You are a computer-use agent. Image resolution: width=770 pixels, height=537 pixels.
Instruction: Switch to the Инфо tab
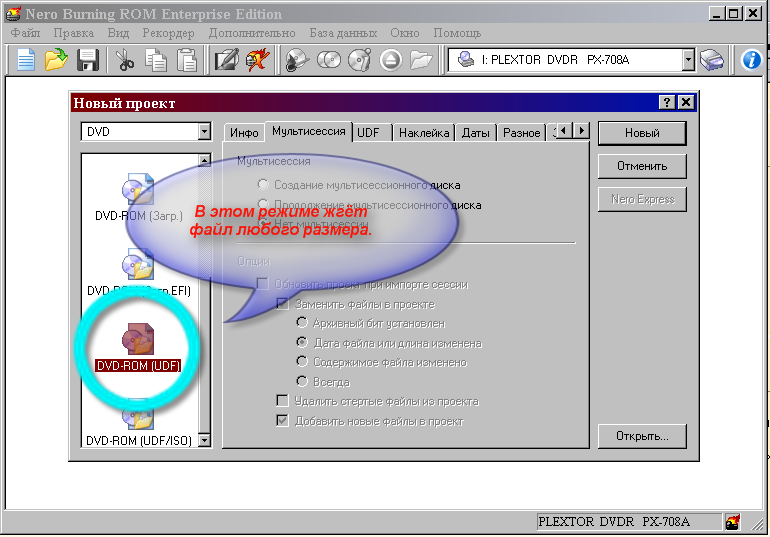pos(244,133)
